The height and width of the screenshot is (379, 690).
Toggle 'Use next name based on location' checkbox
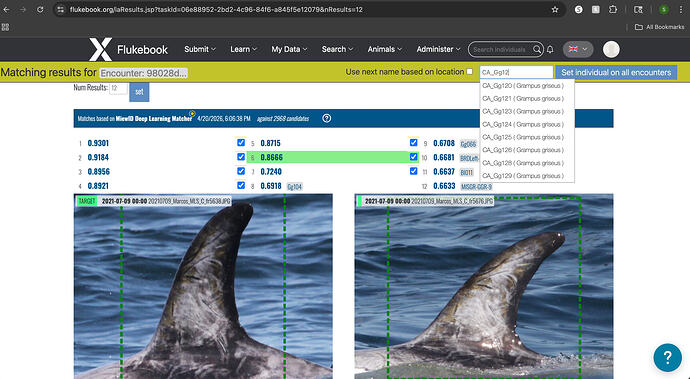pos(470,71)
